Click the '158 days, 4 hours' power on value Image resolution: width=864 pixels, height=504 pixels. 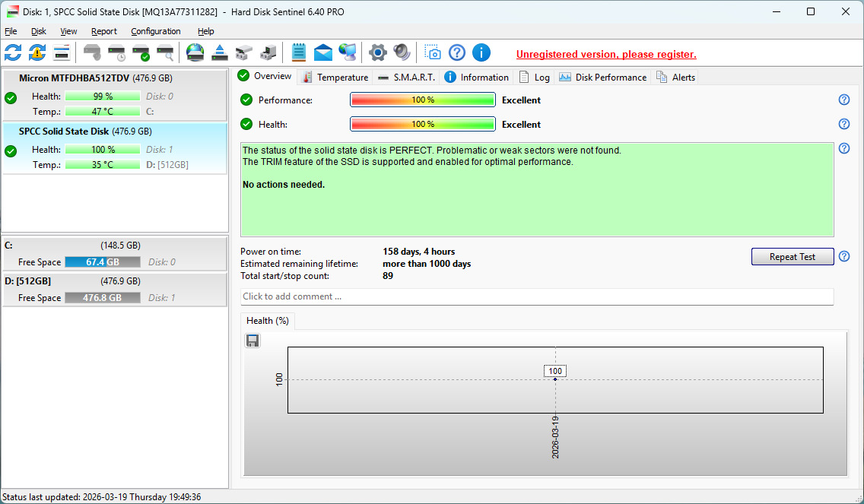tap(419, 252)
